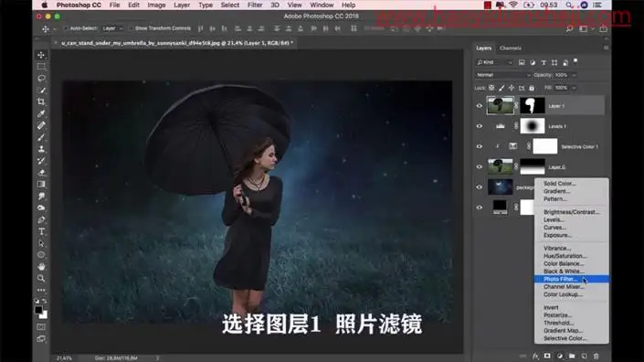Screen dimensions: 644x362
Task: Select the Eyedropper tool
Action: click(41, 113)
